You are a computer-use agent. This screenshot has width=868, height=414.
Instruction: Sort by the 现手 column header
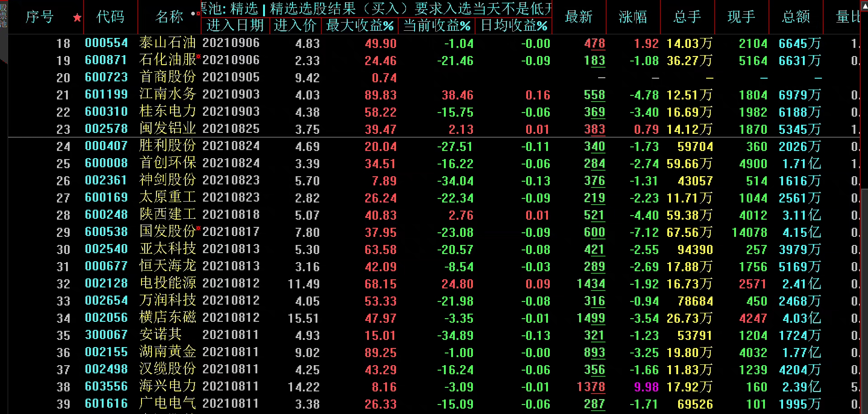coord(741,17)
